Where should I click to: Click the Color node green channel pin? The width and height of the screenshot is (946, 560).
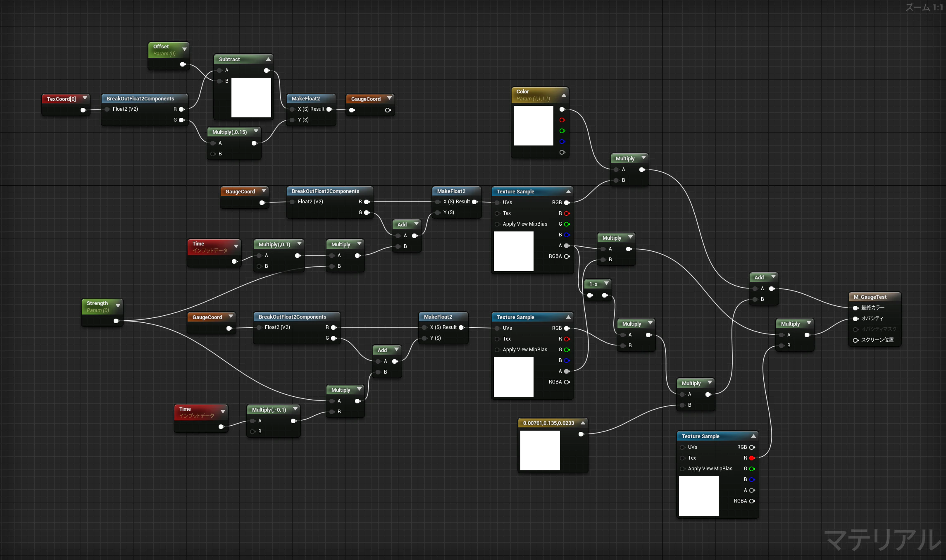pyautogui.click(x=562, y=131)
